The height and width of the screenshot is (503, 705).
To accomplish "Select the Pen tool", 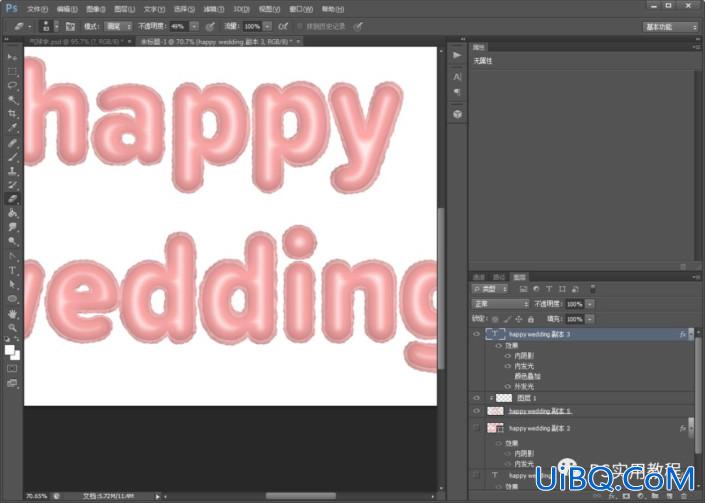I will click(x=12, y=256).
